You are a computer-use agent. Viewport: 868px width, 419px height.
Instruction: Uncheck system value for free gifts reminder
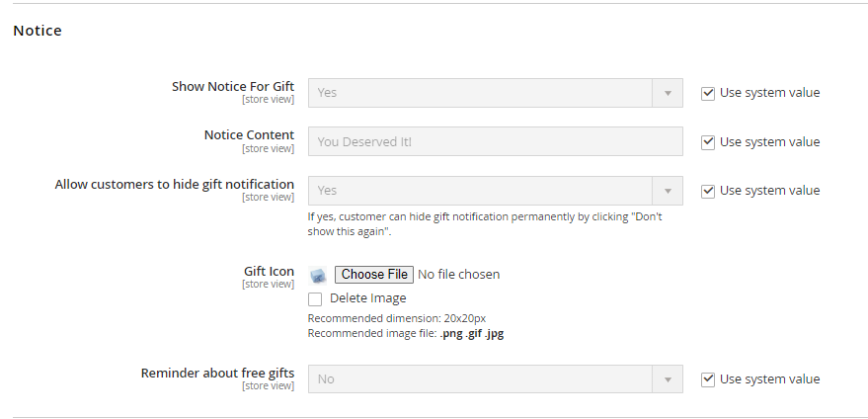pos(708,379)
